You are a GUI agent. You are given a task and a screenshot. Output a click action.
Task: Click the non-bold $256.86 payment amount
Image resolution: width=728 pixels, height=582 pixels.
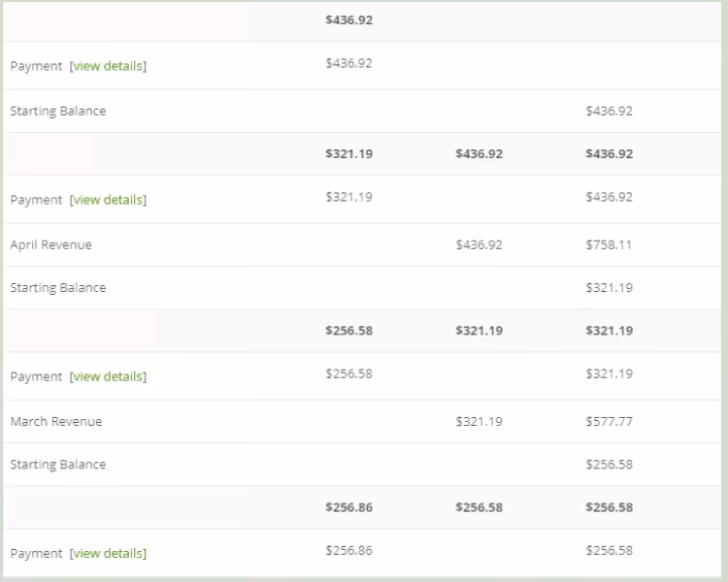pyautogui.click(x=348, y=550)
